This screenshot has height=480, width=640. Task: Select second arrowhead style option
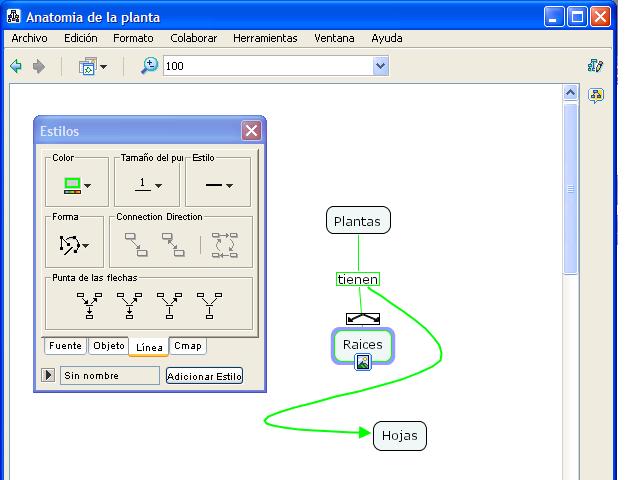tap(129, 304)
